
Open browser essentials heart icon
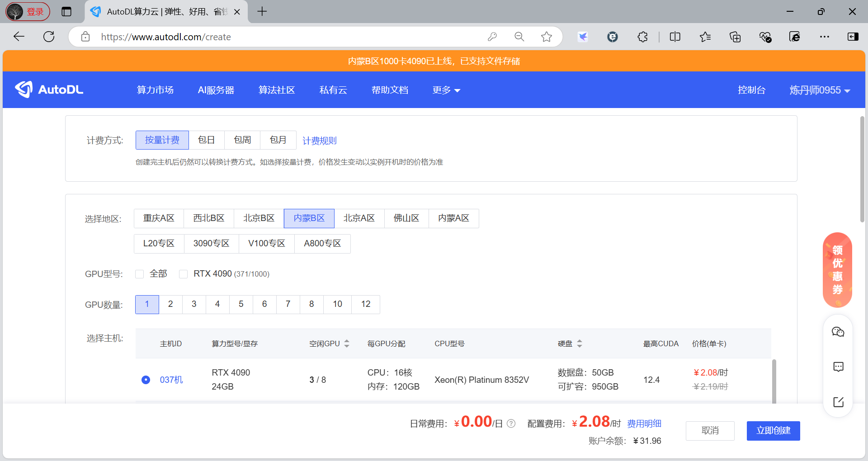[x=765, y=37]
